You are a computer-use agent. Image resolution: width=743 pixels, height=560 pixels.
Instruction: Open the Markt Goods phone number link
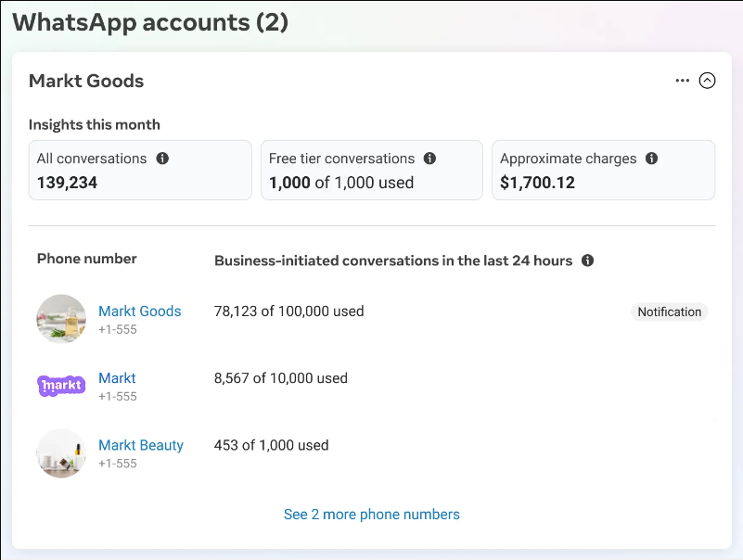tap(140, 312)
